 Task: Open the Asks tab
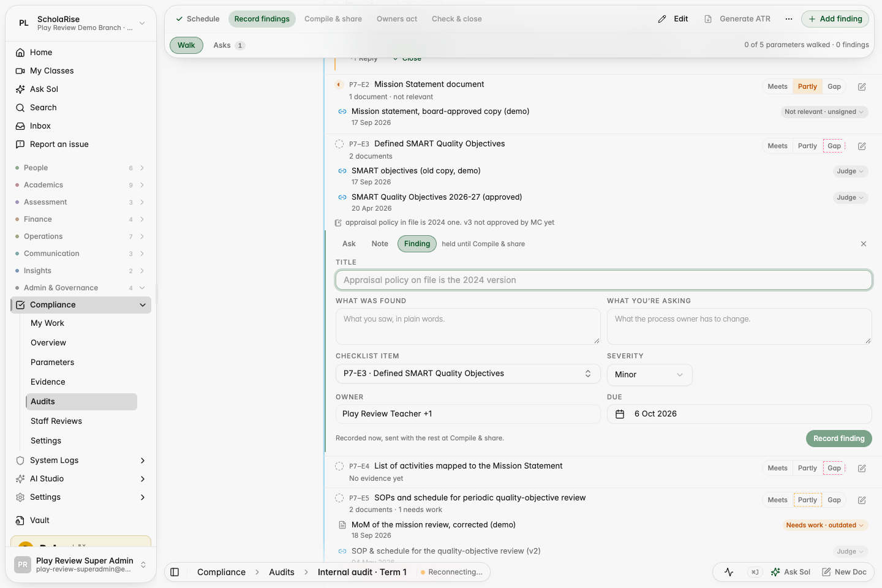click(x=229, y=45)
